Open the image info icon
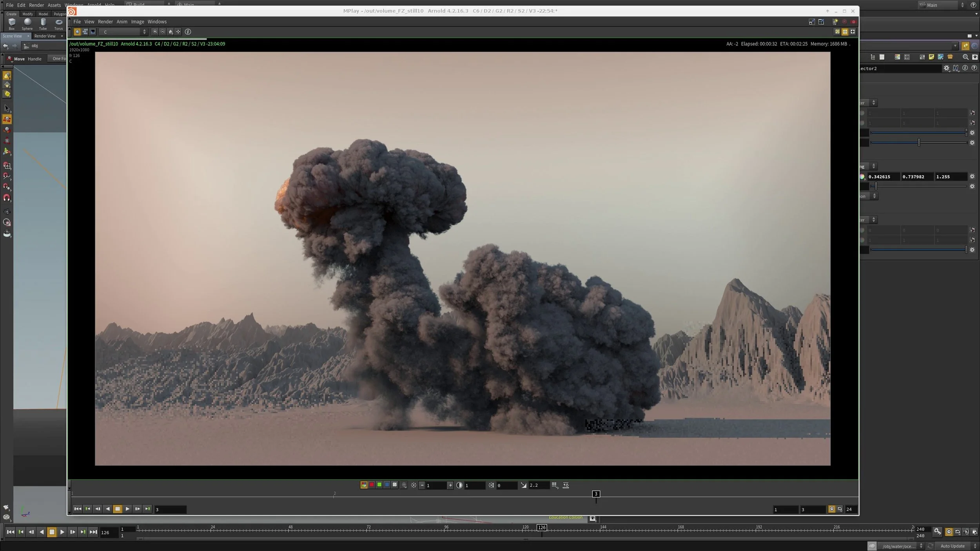Screen dimensions: 980x551 [x=188, y=32]
